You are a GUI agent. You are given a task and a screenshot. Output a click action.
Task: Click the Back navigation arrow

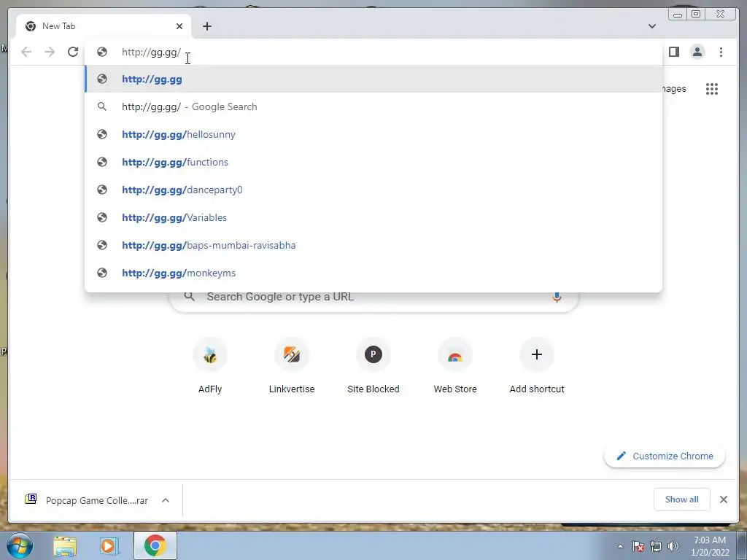pyautogui.click(x=26, y=52)
